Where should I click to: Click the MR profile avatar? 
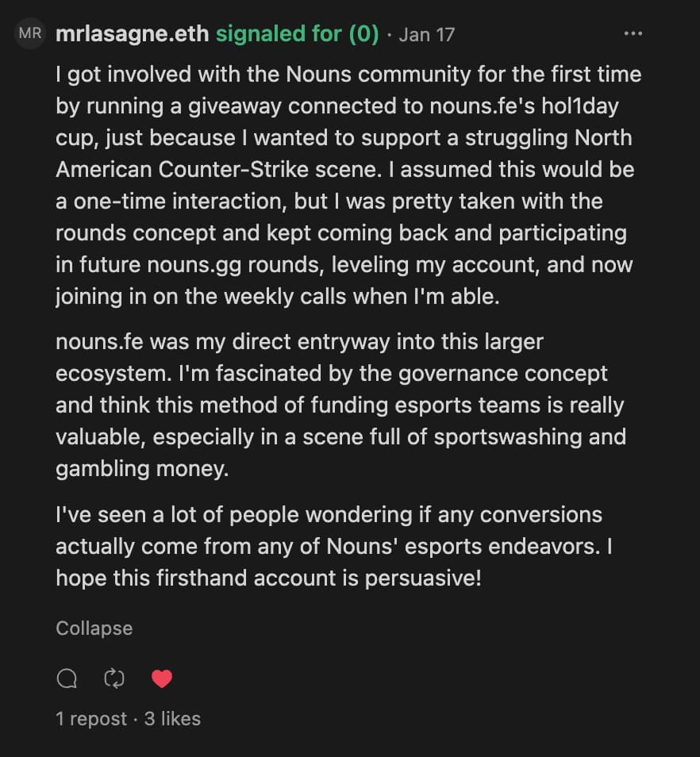30,34
